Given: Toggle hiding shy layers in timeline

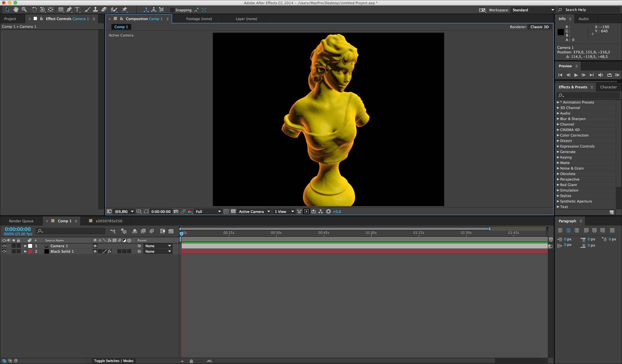Looking at the screenshot, I should click(135, 231).
